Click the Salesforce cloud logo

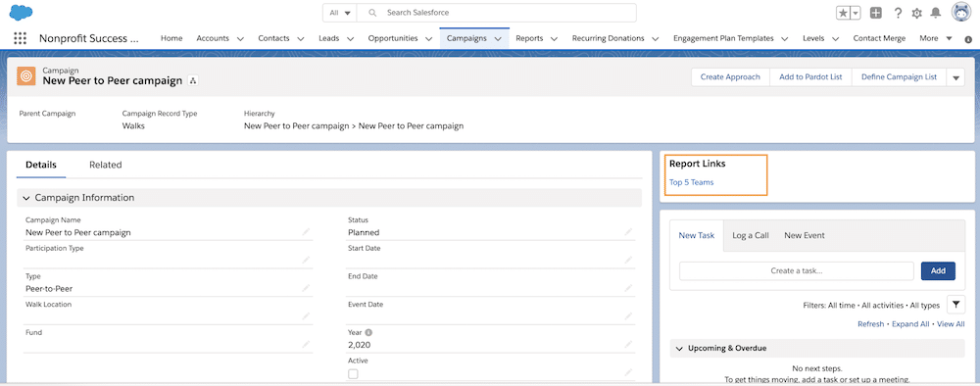22,13
